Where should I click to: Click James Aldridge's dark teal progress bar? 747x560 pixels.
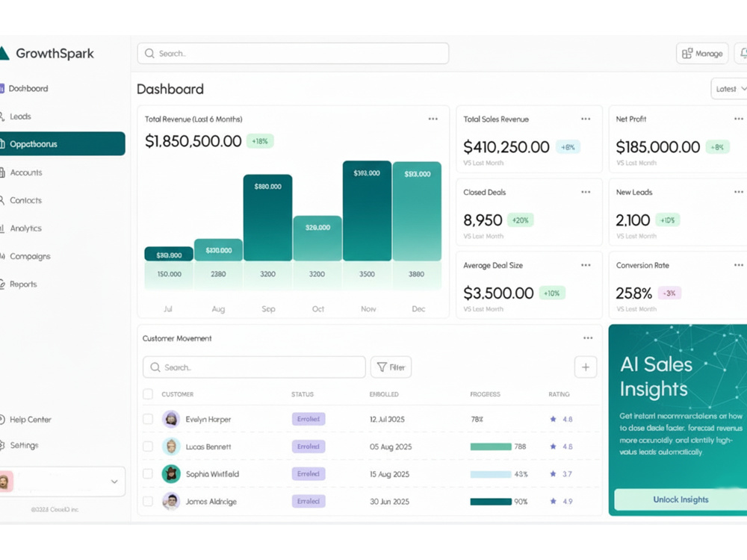(491, 502)
